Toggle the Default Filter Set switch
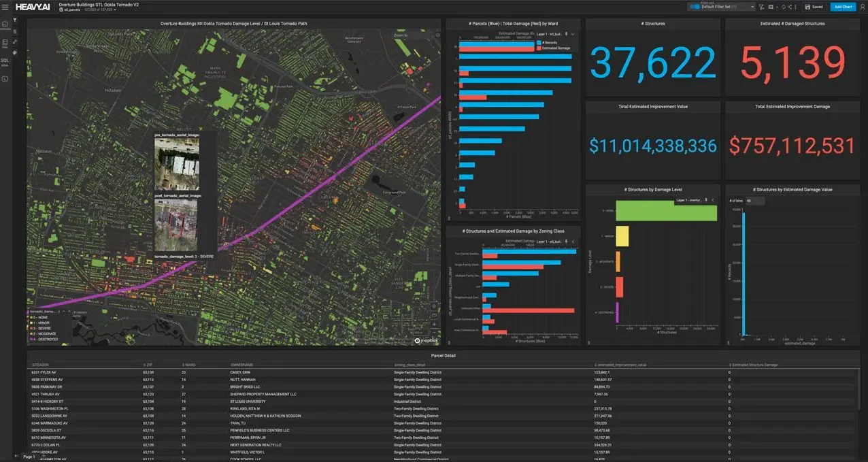The height and width of the screenshot is (462, 868). click(x=695, y=7)
